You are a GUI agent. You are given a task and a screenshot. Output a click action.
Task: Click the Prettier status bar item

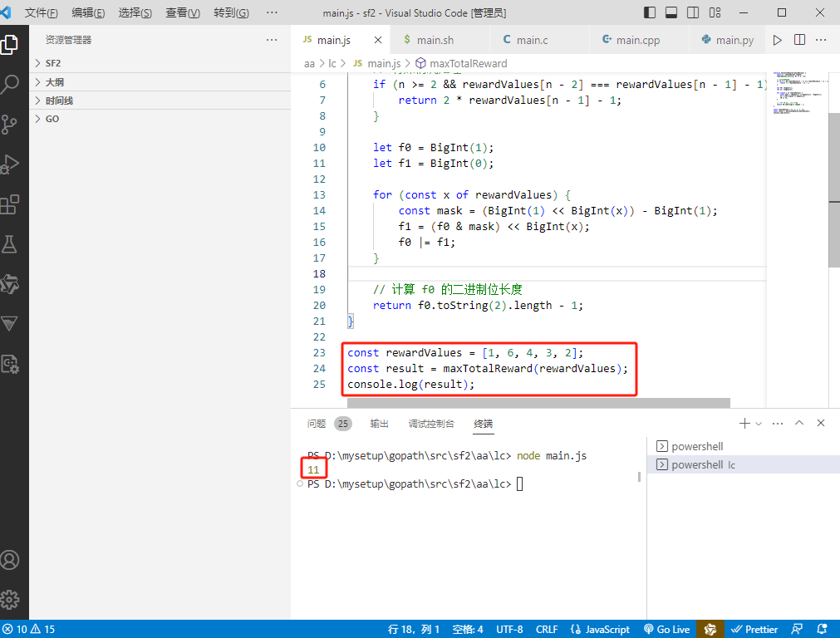point(754,629)
